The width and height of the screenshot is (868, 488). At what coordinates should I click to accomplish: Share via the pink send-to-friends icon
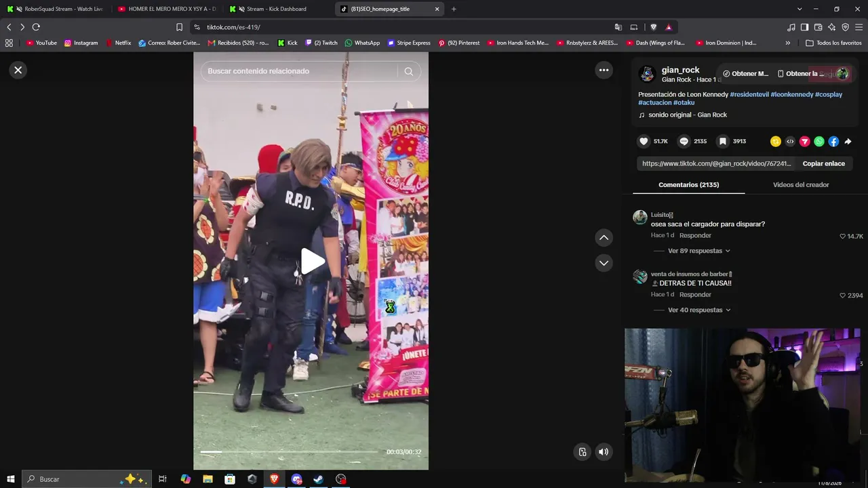[804, 141]
